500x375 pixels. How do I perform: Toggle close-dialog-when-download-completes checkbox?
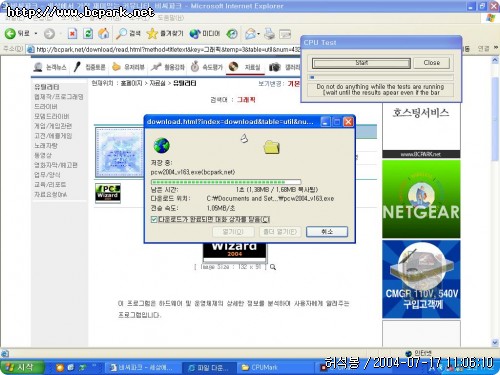click(154, 219)
